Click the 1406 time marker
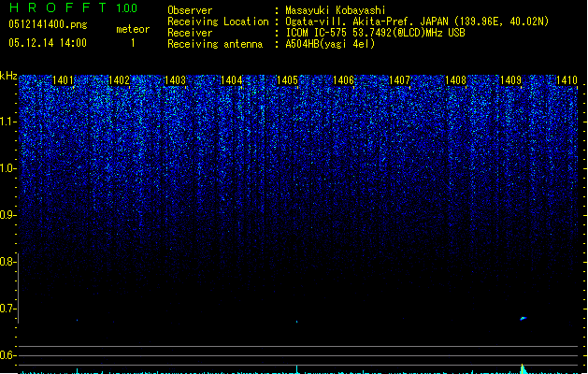588x374 pixels. point(343,79)
